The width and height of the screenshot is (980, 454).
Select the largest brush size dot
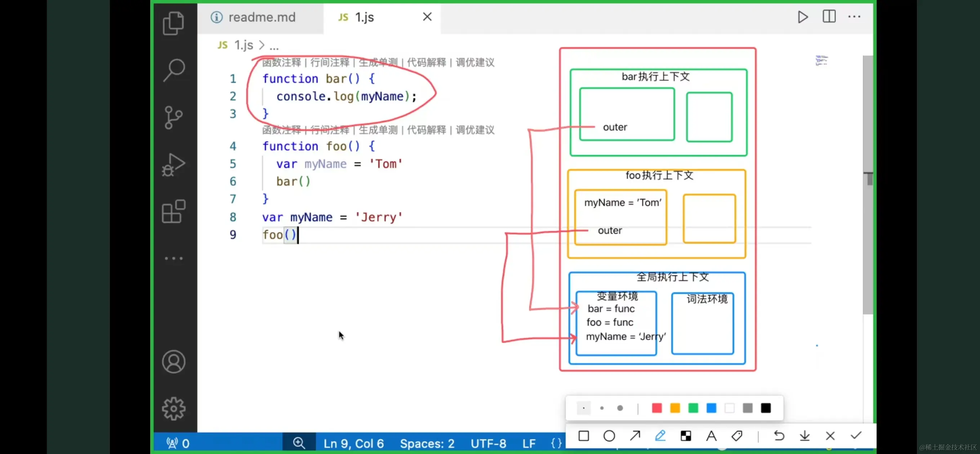620,408
